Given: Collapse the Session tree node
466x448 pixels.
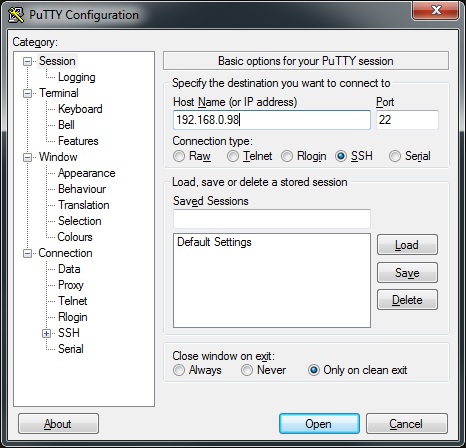Looking at the screenshot, I should 27,61.
